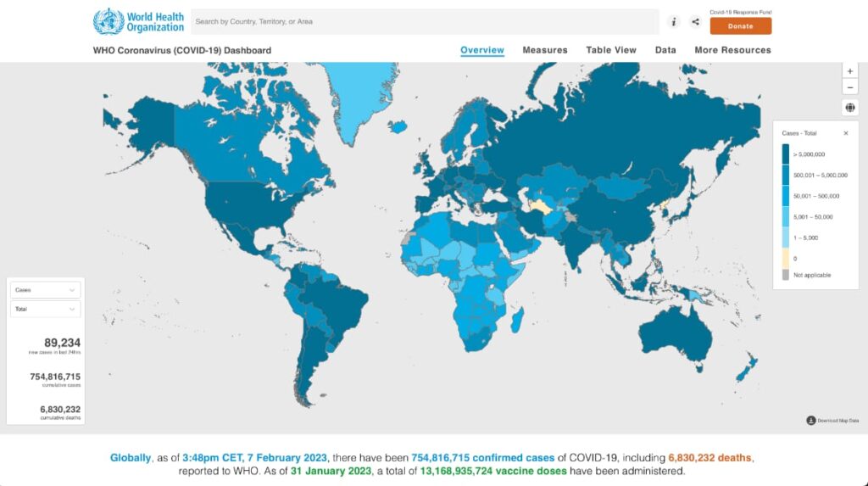Open the Overview tab
The image size is (868, 486).
pos(482,50)
